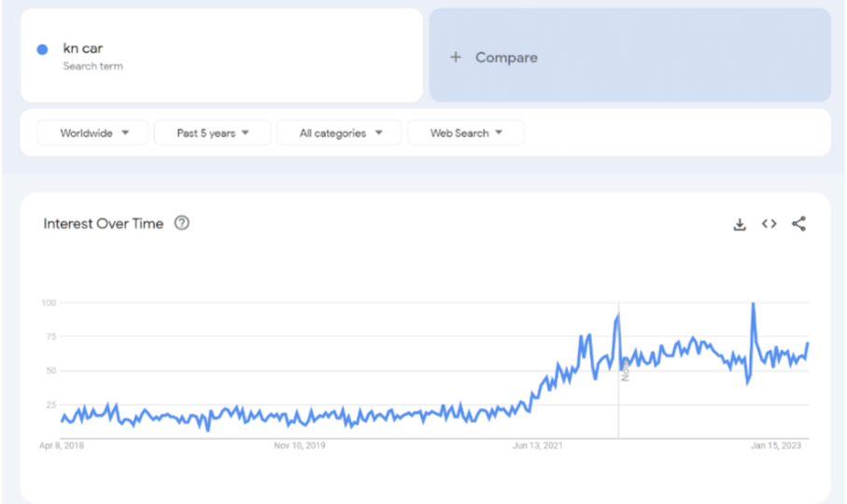The height and width of the screenshot is (504, 847).
Task: Click the Note marker on the chart
Action: pyautogui.click(x=625, y=371)
